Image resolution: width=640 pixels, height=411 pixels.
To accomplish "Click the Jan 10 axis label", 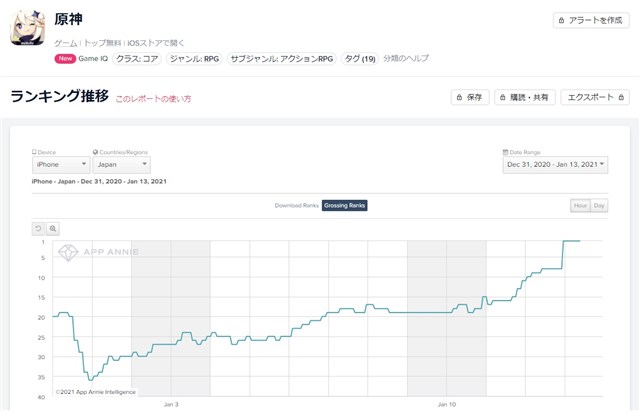I will tap(447, 404).
